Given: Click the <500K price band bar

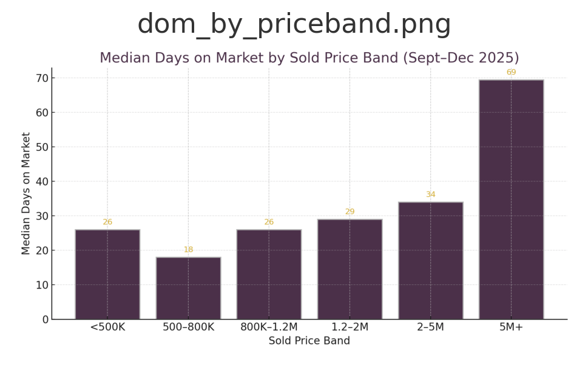Looking at the screenshot, I should click(x=107, y=274).
